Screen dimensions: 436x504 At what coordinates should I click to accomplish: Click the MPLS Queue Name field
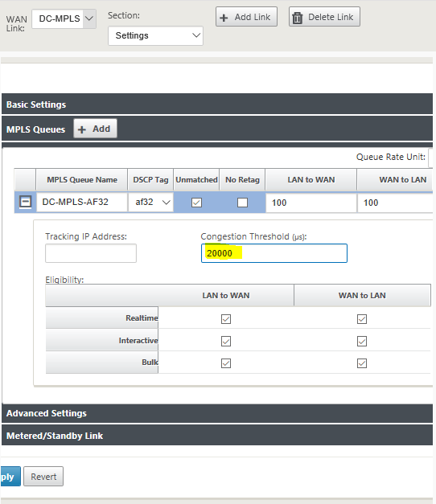[x=82, y=203]
